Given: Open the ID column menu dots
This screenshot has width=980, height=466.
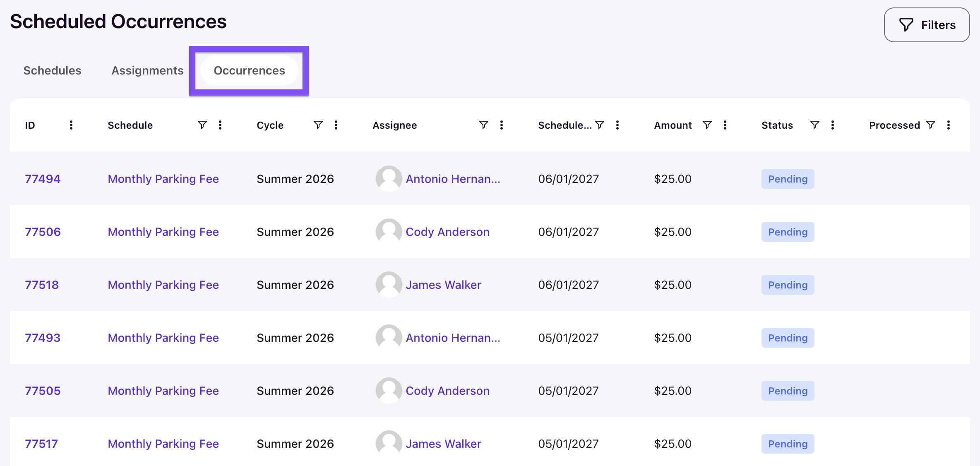Looking at the screenshot, I should point(71,125).
